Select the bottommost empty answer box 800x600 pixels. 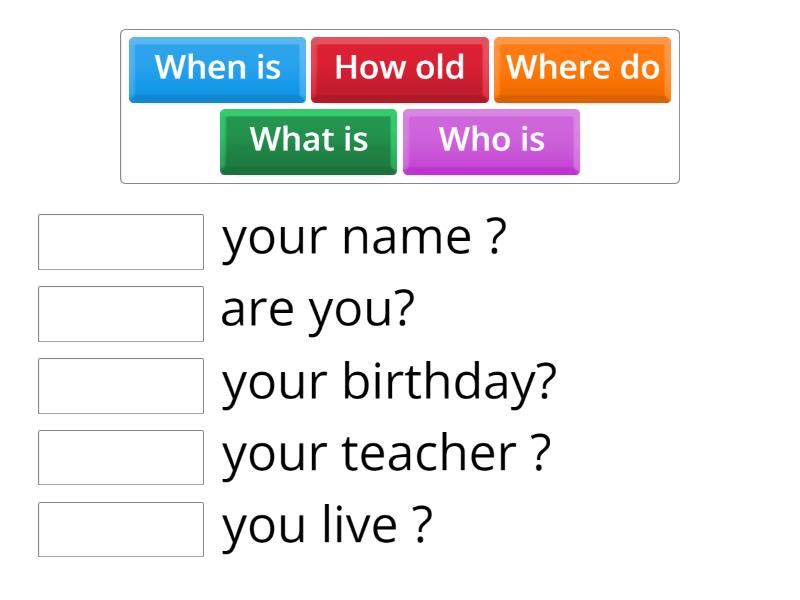121,530
